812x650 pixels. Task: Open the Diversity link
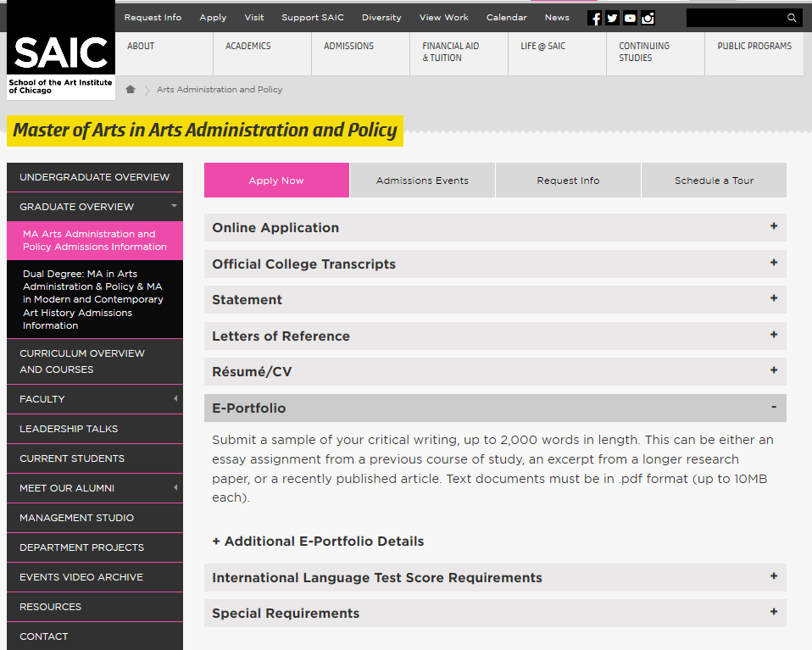381,17
